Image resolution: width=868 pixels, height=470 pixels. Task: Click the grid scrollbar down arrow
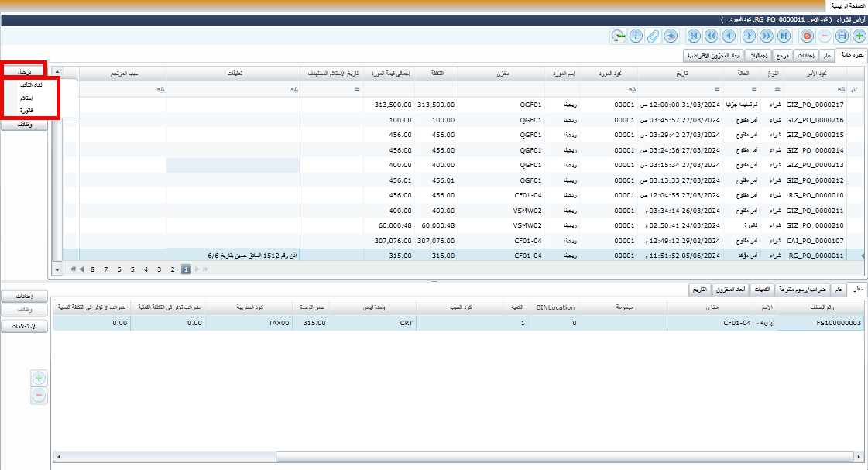[x=57, y=269]
